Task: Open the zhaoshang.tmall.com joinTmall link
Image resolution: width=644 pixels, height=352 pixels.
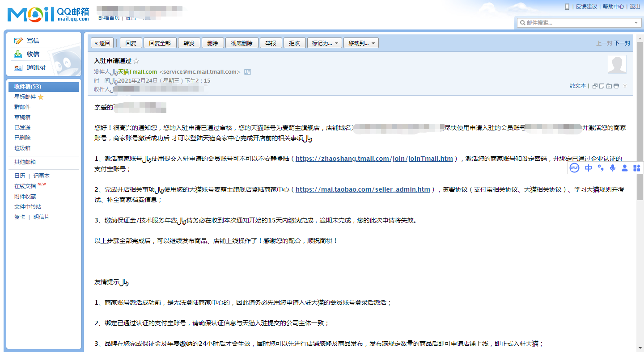Action: click(x=374, y=159)
